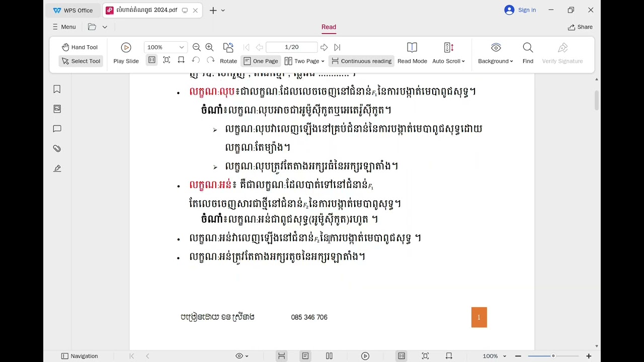Toggle the Navigation pane in status bar
This screenshot has height=362, width=644.
click(x=79, y=356)
